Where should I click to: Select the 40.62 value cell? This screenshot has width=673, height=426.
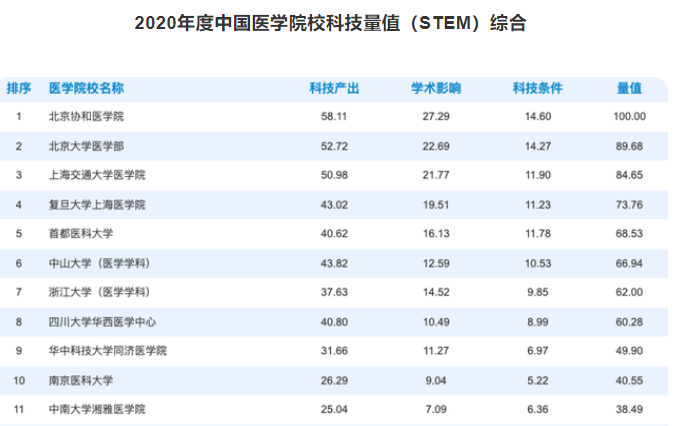point(334,233)
